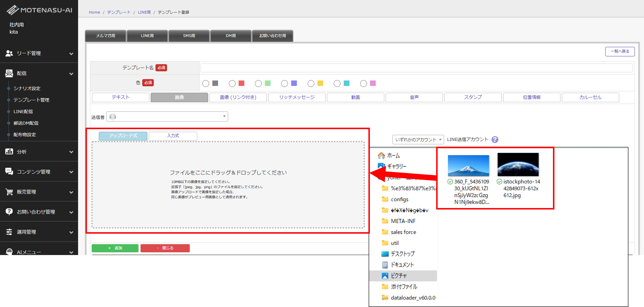This screenshot has width=644, height=307.
Task: Select the red color radio button
Action: [x=232, y=83]
